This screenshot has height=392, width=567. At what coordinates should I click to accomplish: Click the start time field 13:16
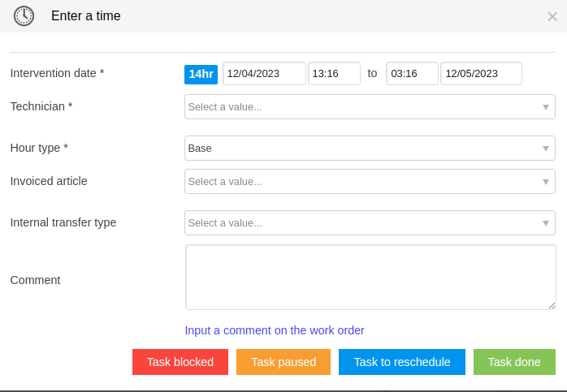pos(334,74)
